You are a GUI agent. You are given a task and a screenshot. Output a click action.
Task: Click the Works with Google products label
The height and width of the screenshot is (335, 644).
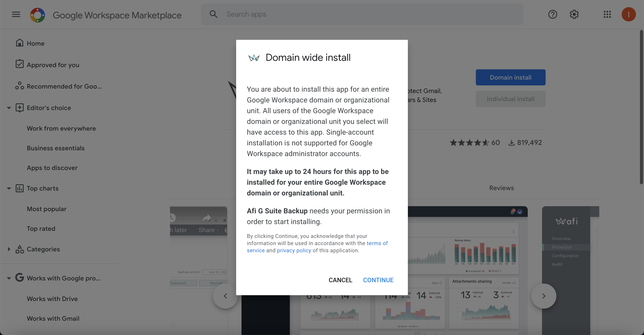pyautogui.click(x=64, y=278)
